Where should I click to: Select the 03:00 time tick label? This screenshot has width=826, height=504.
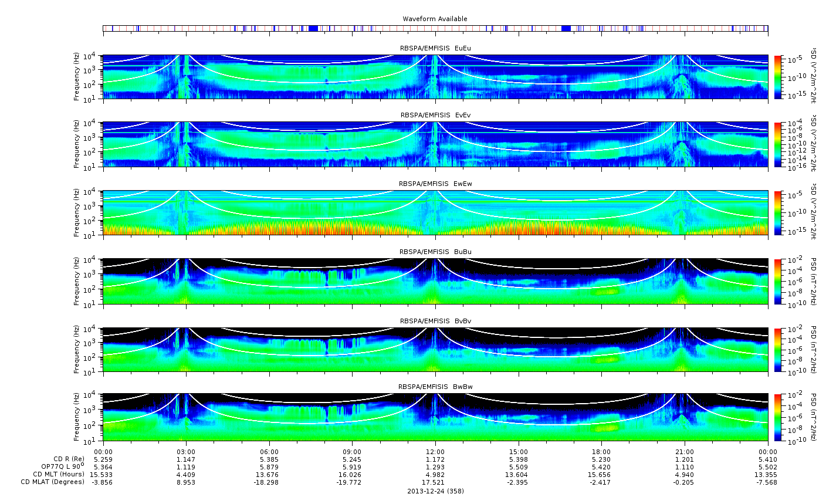[186, 452]
